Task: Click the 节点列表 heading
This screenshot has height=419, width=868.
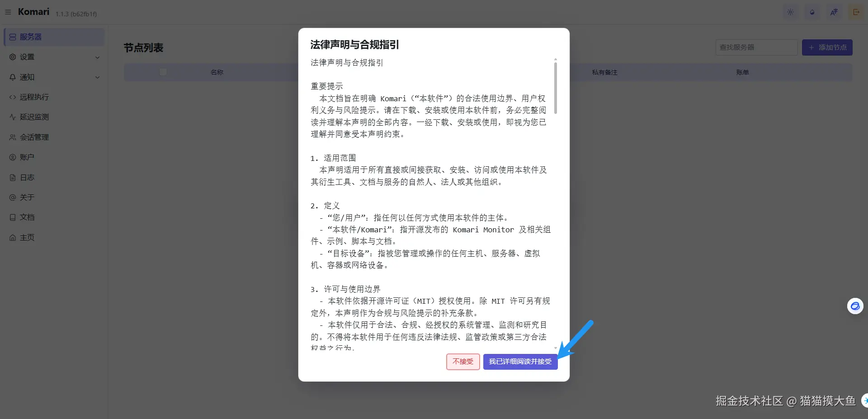Action: (143, 48)
